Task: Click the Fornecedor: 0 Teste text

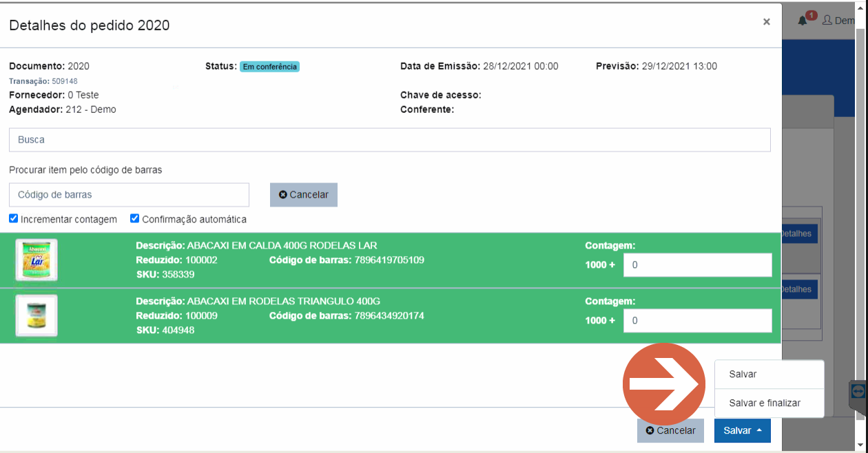Action: tap(54, 95)
